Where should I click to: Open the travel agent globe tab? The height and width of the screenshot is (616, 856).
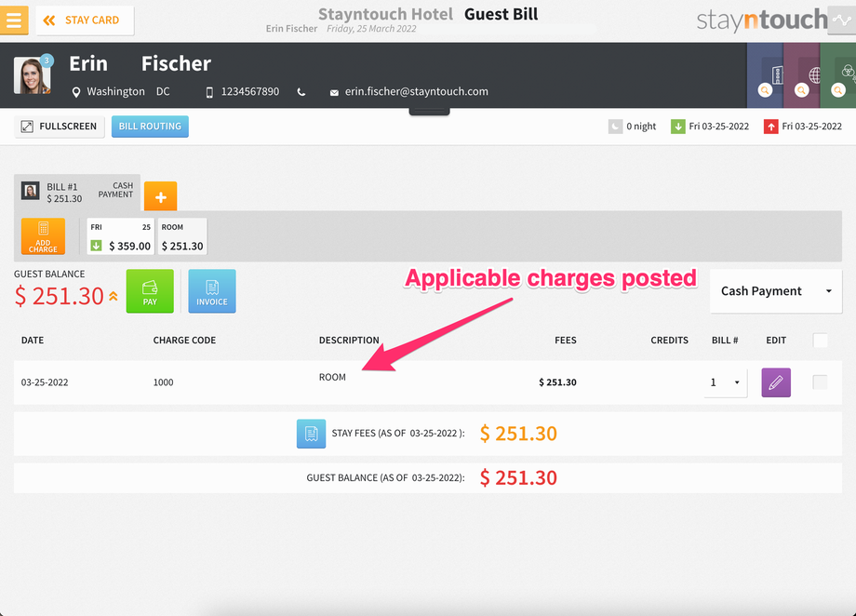(801, 75)
